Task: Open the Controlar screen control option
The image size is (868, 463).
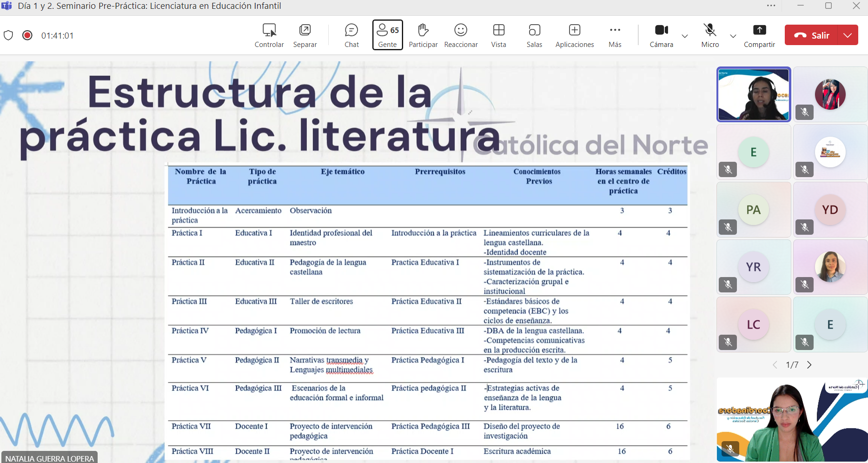Action: click(x=269, y=35)
